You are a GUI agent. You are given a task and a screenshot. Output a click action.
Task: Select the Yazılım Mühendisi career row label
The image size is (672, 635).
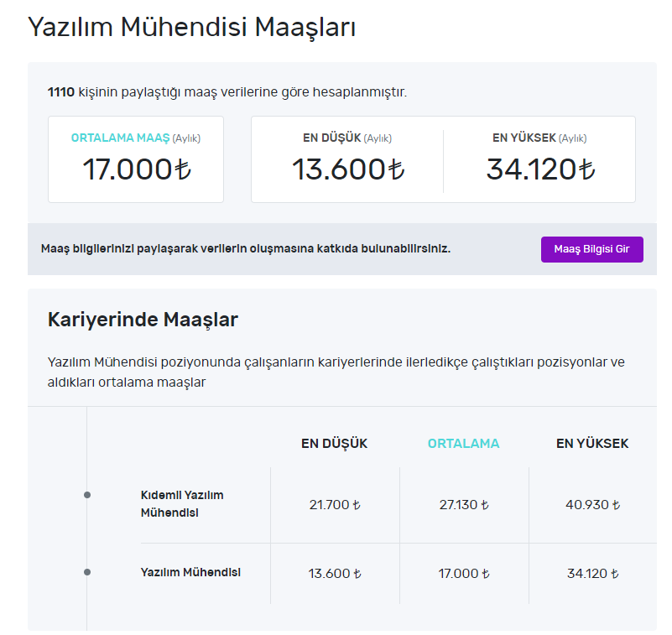click(x=190, y=572)
